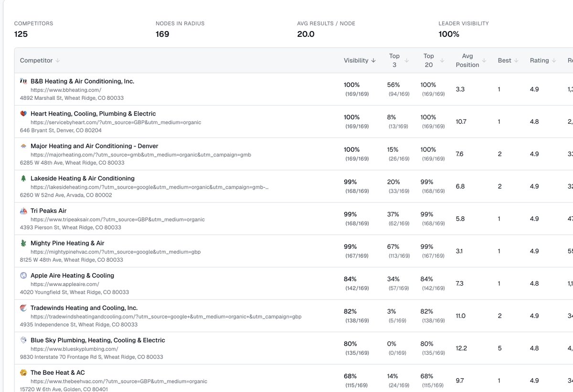This screenshot has height=392, width=573.
Task: Sort by Visibility column header
Action: click(360, 61)
